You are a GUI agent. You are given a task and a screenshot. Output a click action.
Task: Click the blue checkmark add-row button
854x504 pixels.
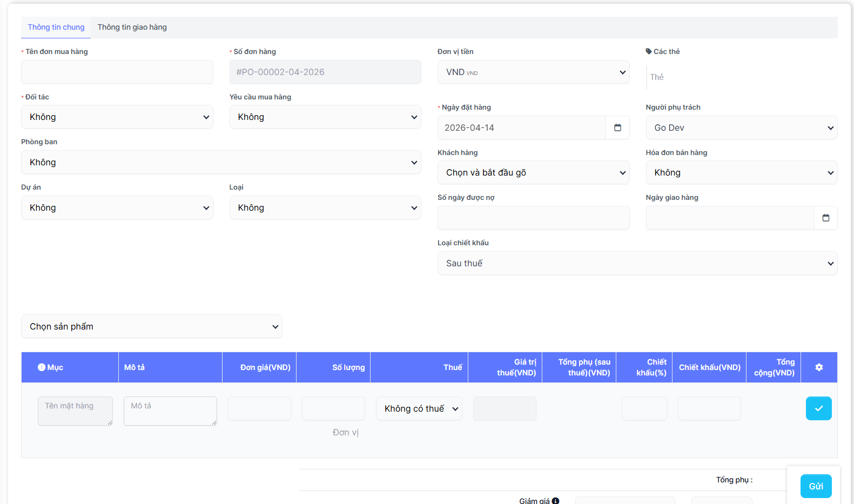(818, 408)
